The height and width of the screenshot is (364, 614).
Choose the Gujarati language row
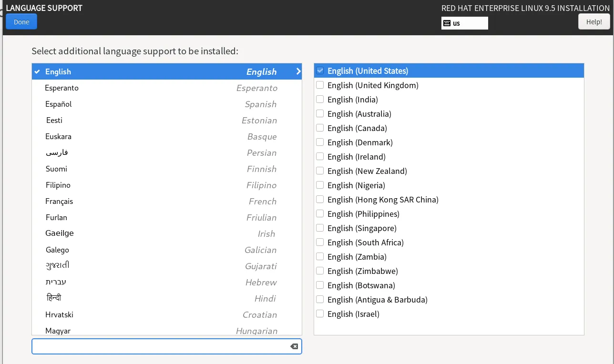[167, 266]
